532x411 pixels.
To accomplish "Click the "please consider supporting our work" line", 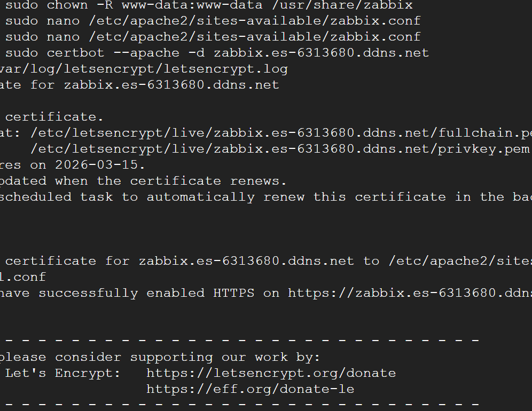I will pos(160,357).
